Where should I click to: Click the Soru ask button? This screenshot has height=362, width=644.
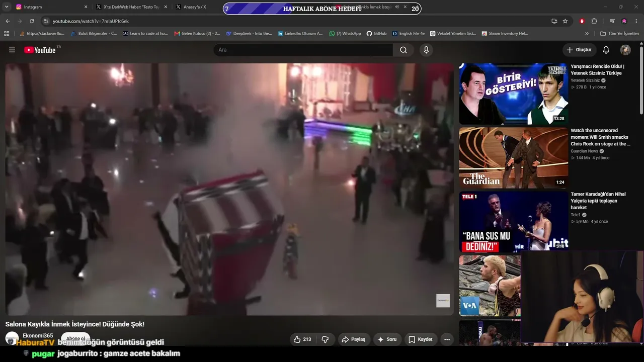387,339
